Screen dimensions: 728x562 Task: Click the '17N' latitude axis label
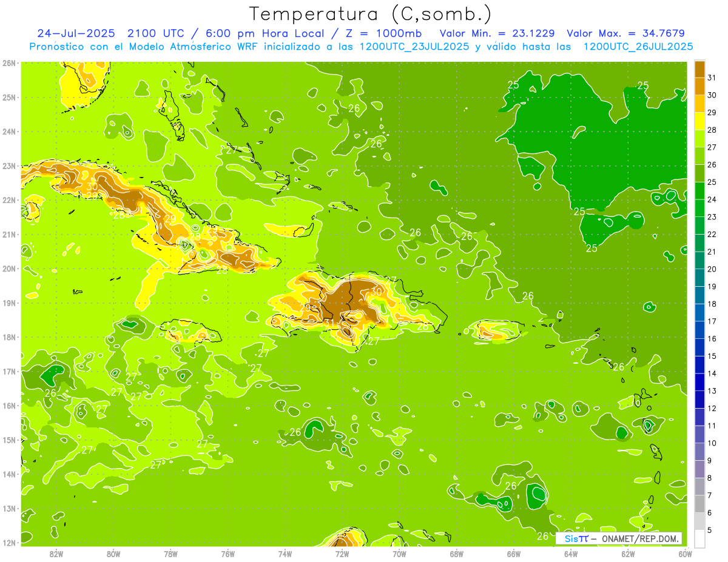(x=9, y=372)
